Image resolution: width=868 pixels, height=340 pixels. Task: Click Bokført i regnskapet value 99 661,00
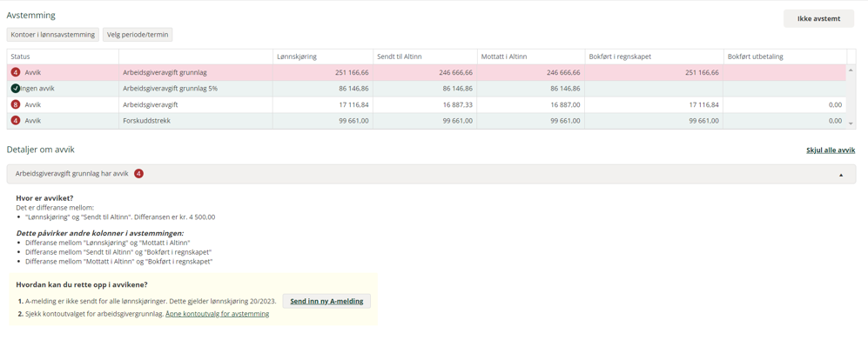[x=704, y=121]
